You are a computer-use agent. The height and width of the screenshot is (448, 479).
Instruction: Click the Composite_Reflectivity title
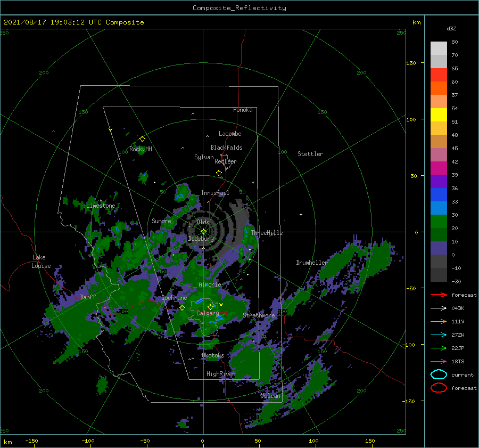tap(240, 8)
